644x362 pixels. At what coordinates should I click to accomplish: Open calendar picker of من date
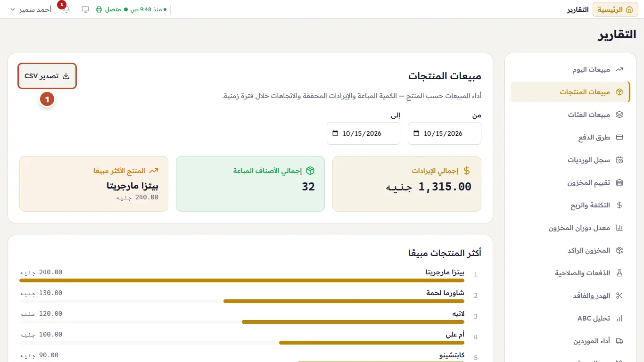point(416,133)
